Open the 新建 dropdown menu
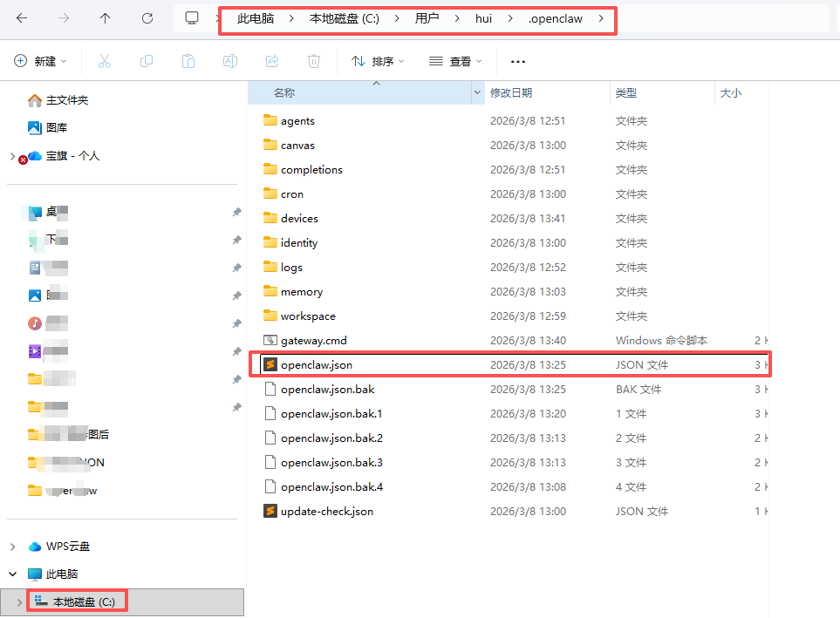 [40, 61]
